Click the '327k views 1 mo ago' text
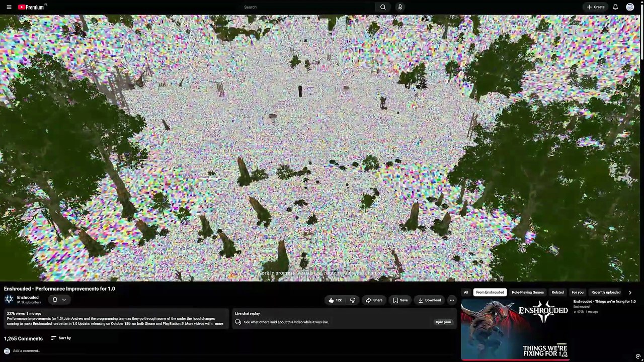Viewport: 644px width, 362px height. pos(24,314)
